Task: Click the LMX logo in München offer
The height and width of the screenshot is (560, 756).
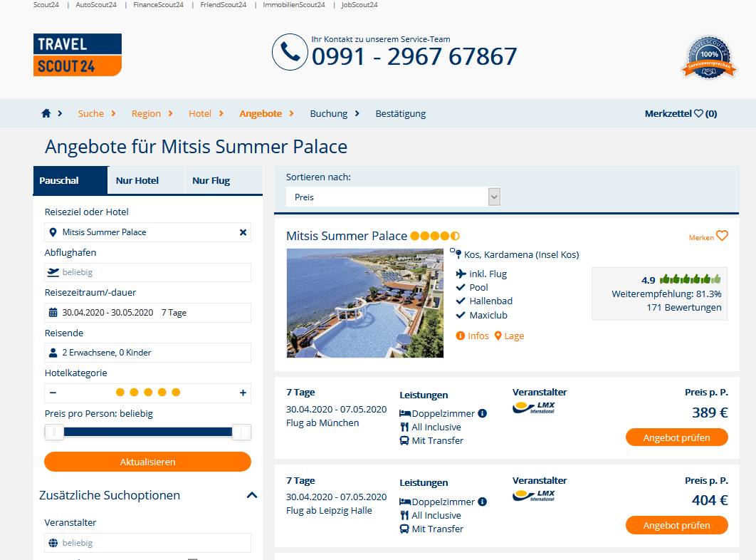Action: pos(534,408)
